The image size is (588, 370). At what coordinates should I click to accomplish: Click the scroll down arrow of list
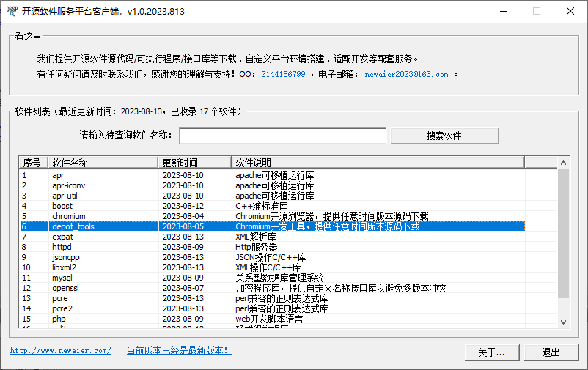[x=563, y=322]
